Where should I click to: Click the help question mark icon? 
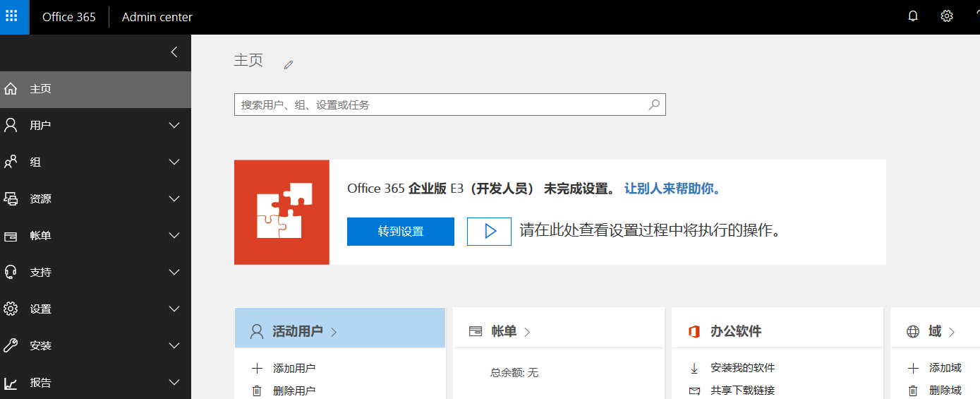977,17
